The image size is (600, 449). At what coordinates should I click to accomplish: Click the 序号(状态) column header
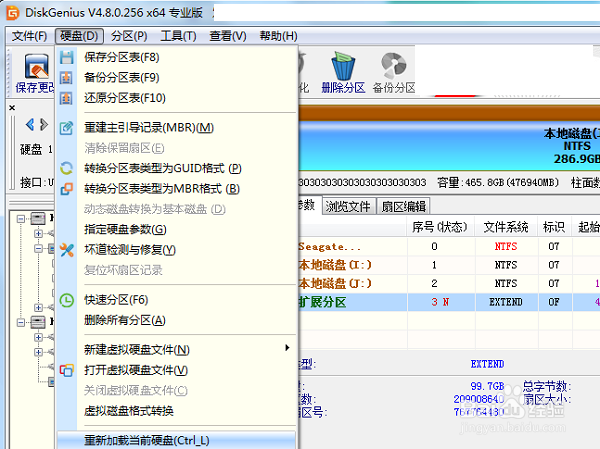(x=440, y=227)
